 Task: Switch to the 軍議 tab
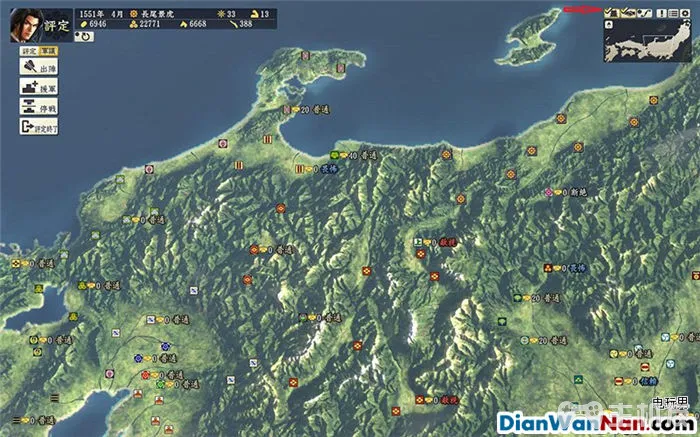point(48,51)
